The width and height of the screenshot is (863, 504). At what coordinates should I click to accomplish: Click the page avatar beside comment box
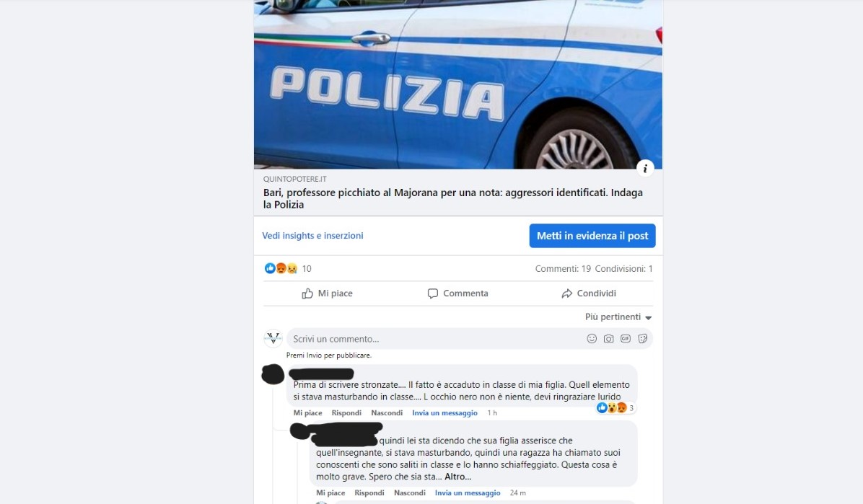click(273, 338)
